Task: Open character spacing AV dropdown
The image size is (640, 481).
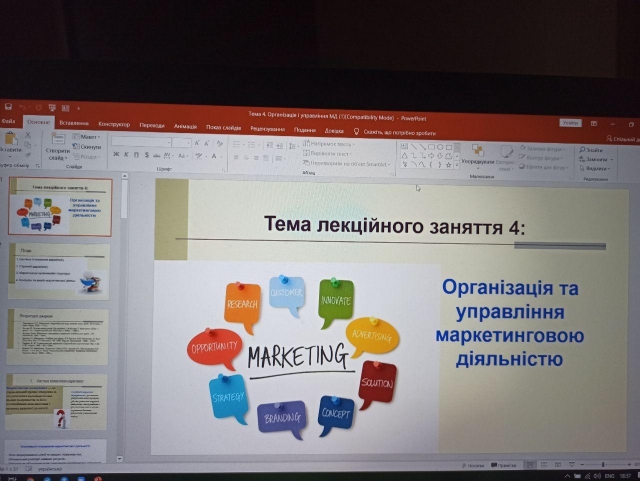Action: (x=169, y=155)
